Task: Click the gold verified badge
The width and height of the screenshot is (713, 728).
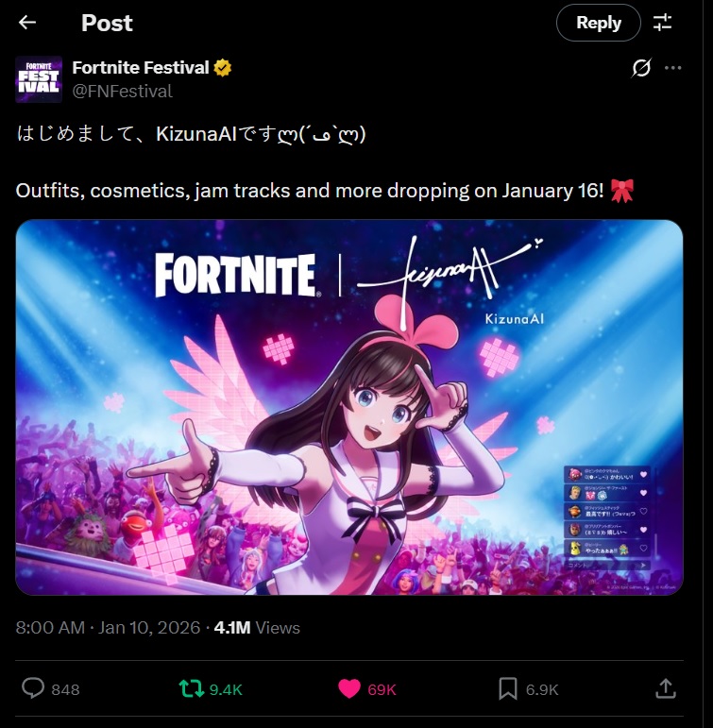Action: point(223,68)
